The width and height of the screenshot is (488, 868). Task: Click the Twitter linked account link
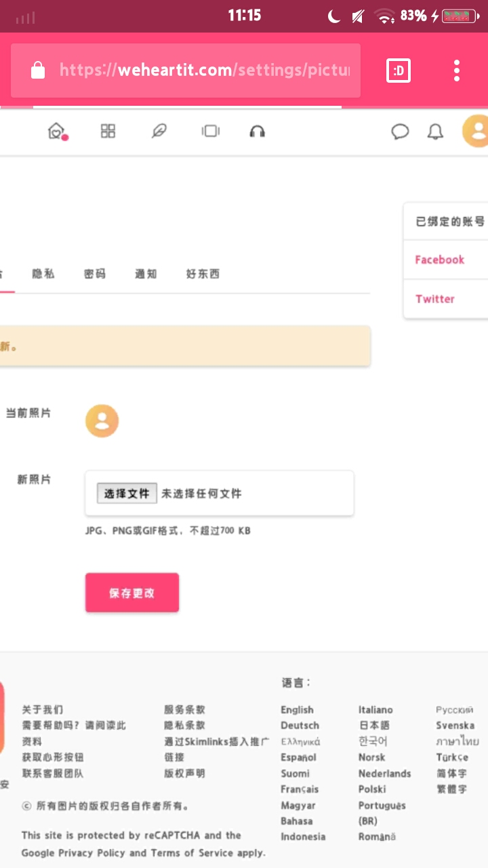coord(435,299)
